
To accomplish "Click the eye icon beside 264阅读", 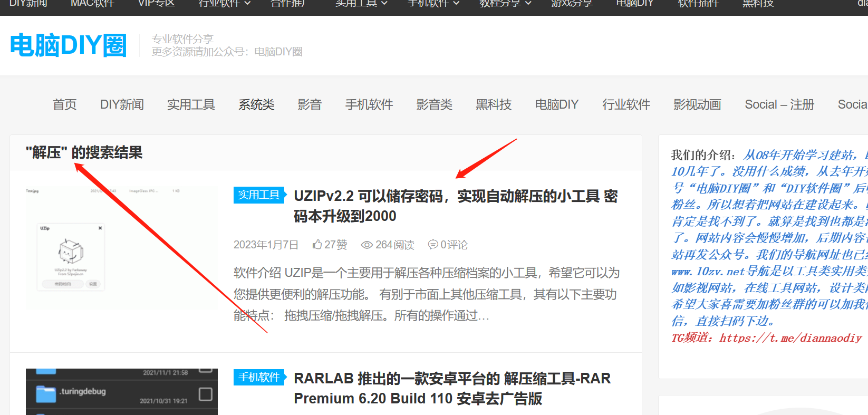I will [367, 245].
